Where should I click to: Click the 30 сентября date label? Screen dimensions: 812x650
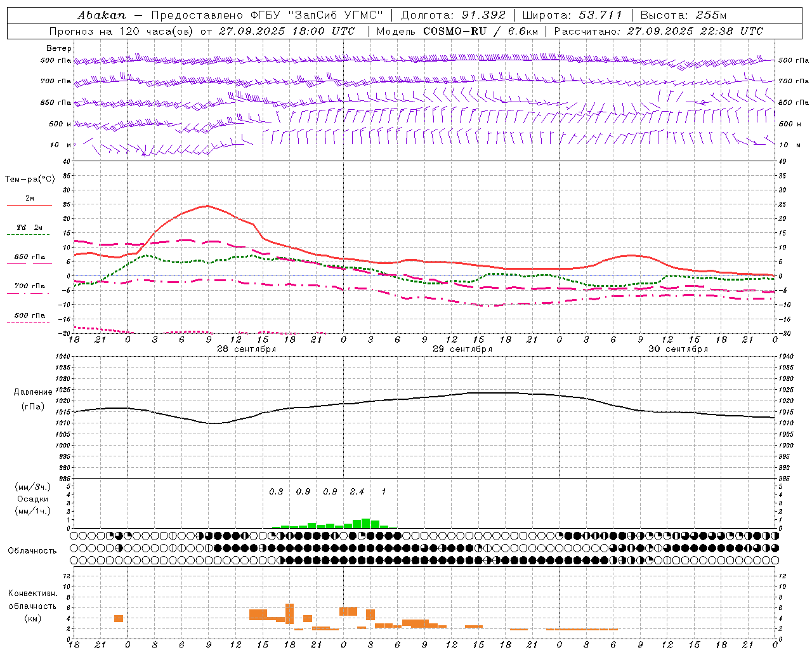[x=678, y=349]
